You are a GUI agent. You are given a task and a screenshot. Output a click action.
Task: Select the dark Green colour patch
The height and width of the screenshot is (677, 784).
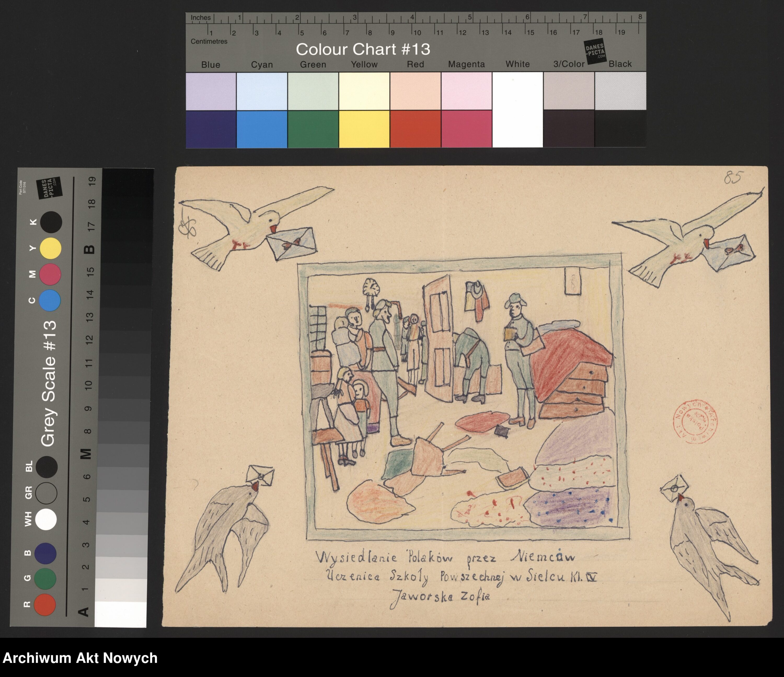coord(313,129)
